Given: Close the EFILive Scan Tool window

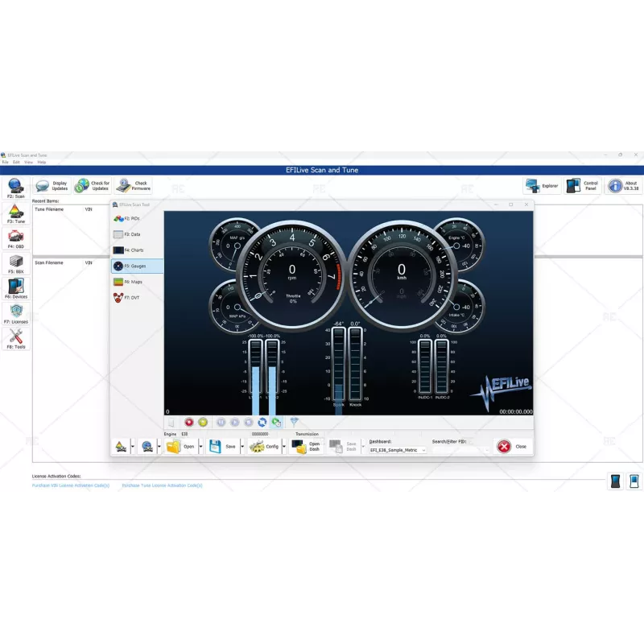Looking at the screenshot, I should click(527, 204).
